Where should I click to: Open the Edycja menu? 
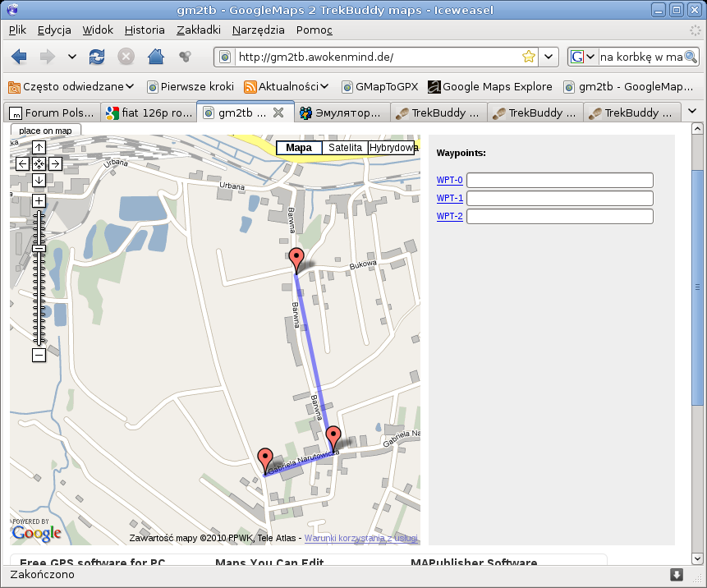tap(54, 30)
